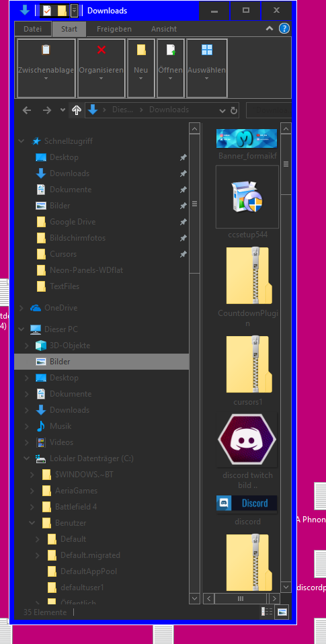Open the Zwischenablage clipboard ribbon group
This screenshot has height=644, width=326.
[x=46, y=68]
